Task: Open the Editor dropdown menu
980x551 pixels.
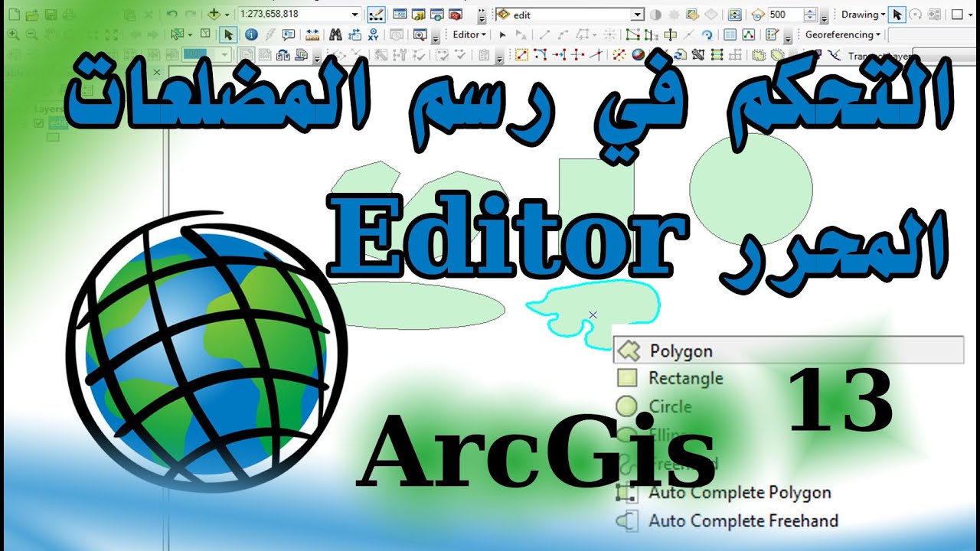Action: (469, 34)
